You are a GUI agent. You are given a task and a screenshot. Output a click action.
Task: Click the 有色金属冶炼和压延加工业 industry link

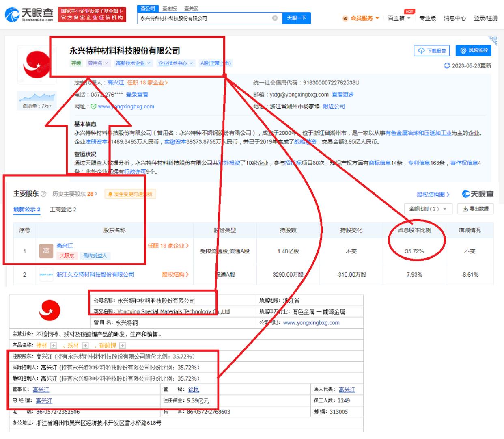[418, 133]
